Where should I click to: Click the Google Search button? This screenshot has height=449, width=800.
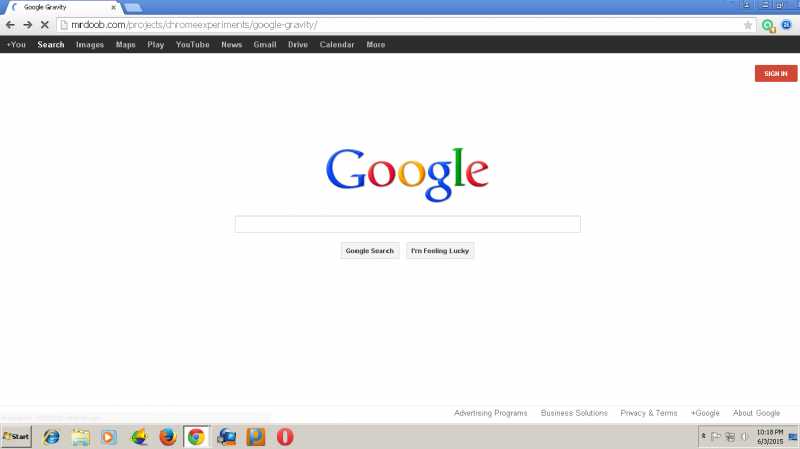[x=370, y=251]
